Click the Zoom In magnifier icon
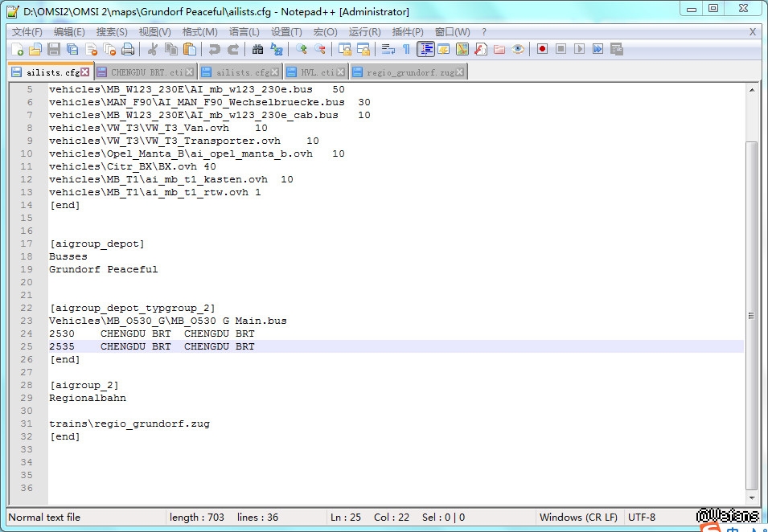 click(301, 50)
